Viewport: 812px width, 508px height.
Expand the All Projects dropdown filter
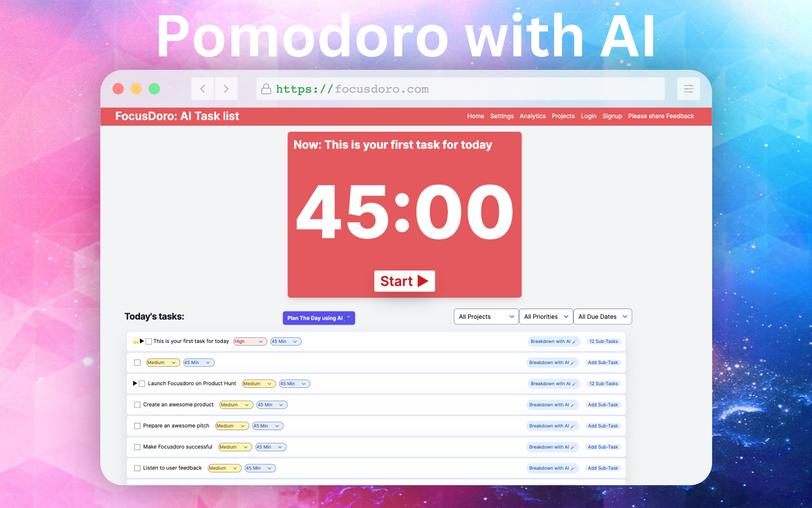(x=485, y=317)
